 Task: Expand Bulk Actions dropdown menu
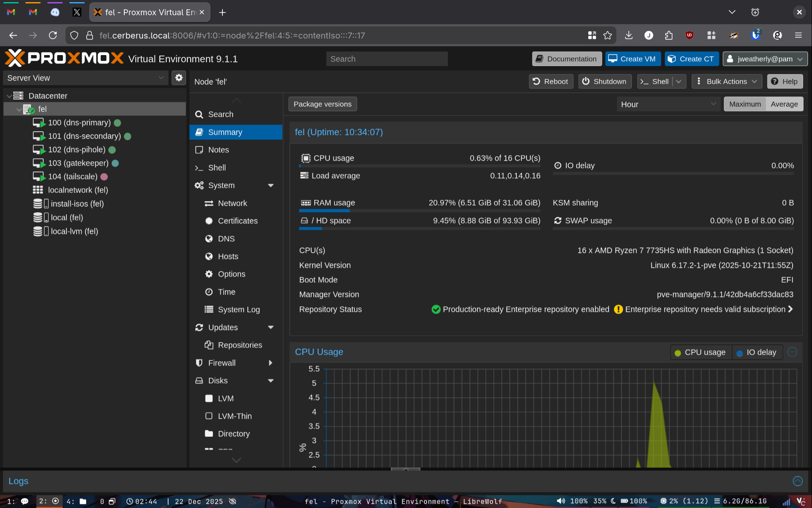(727, 81)
